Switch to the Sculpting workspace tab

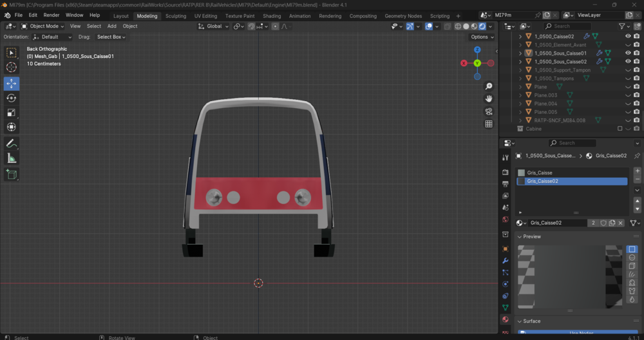pos(176,16)
